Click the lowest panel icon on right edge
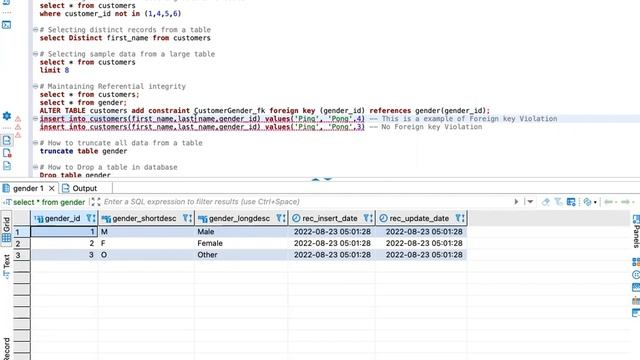 point(636,313)
